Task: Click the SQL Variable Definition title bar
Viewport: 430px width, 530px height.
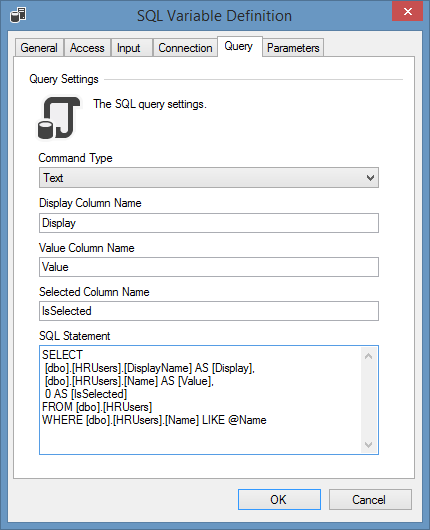Action: pyautogui.click(x=214, y=16)
